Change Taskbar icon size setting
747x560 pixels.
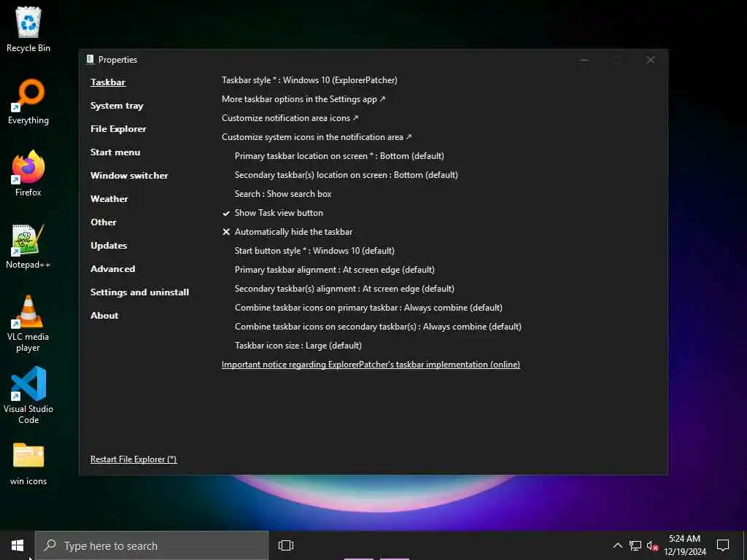point(298,346)
